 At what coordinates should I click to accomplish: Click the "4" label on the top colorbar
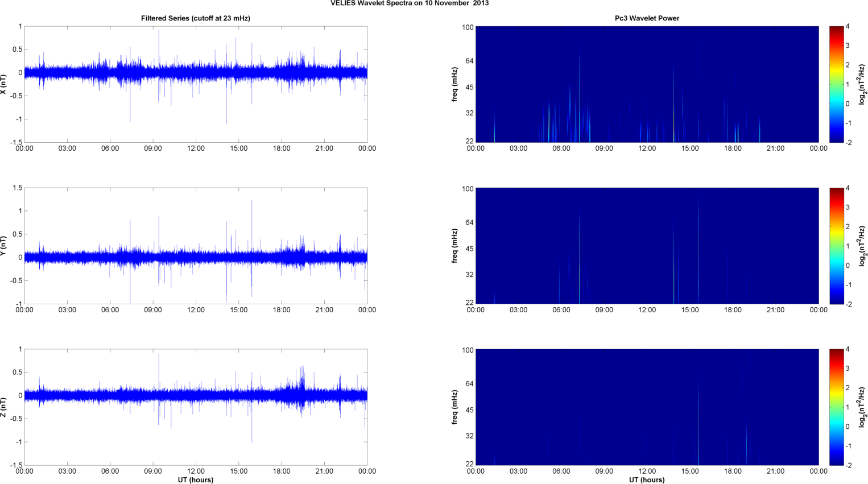(848, 27)
